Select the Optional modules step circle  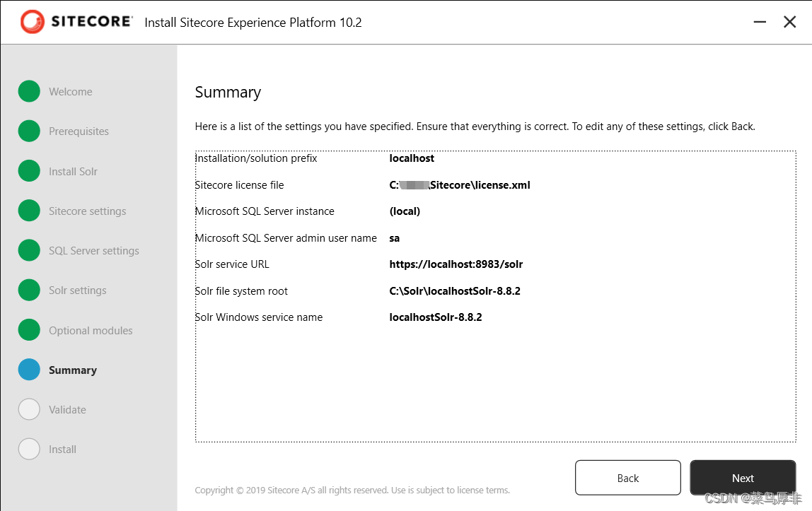tap(29, 330)
